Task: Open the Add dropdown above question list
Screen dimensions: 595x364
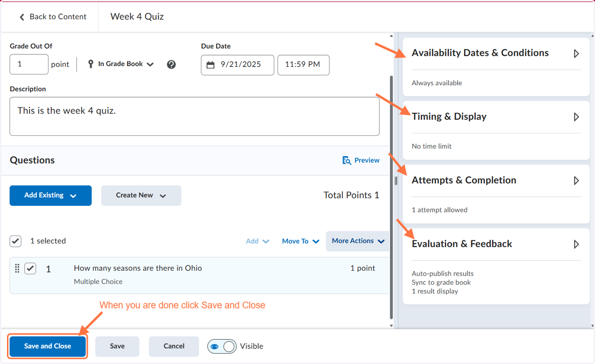Action: pos(257,241)
